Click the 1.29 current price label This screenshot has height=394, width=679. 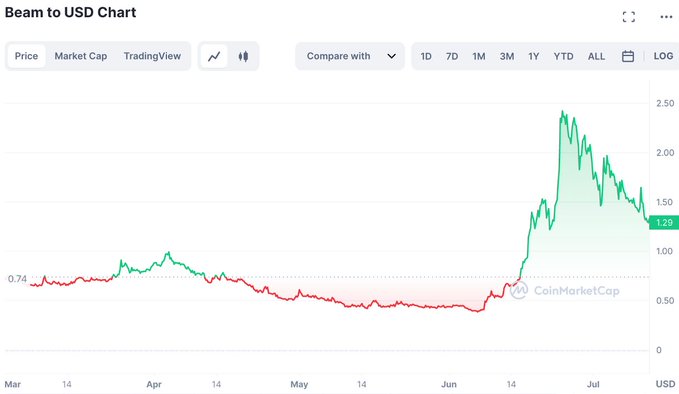click(x=664, y=223)
